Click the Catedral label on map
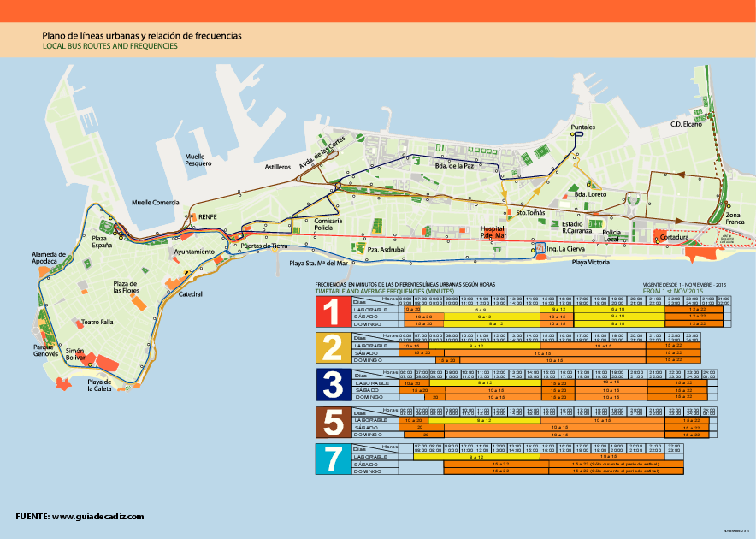The width and height of the screenshot is (756, 539). click(x=191, y=294)
